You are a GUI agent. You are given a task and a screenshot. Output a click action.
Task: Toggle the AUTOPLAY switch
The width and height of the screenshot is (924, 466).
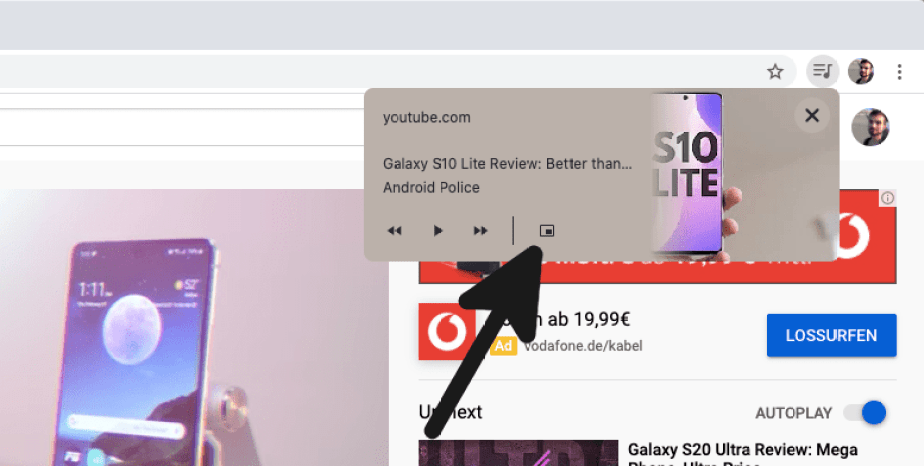coord(865,412)
